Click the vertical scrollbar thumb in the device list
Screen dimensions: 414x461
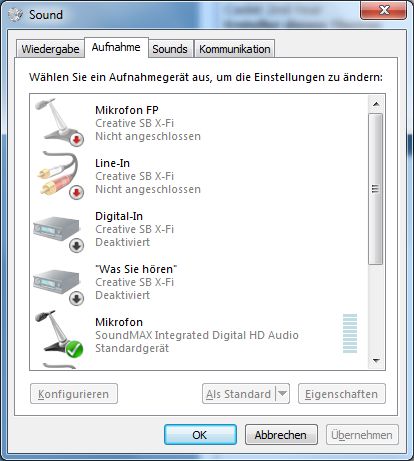tap(376, 189)
